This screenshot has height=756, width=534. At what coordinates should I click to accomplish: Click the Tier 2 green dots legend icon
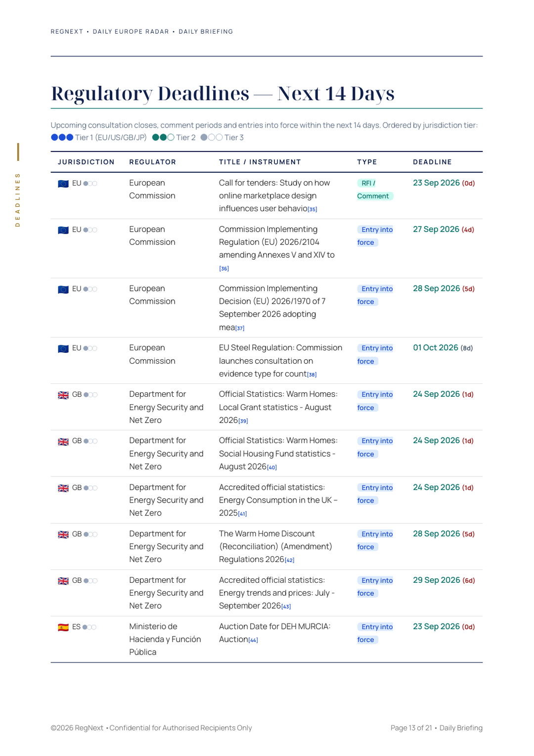163,138
